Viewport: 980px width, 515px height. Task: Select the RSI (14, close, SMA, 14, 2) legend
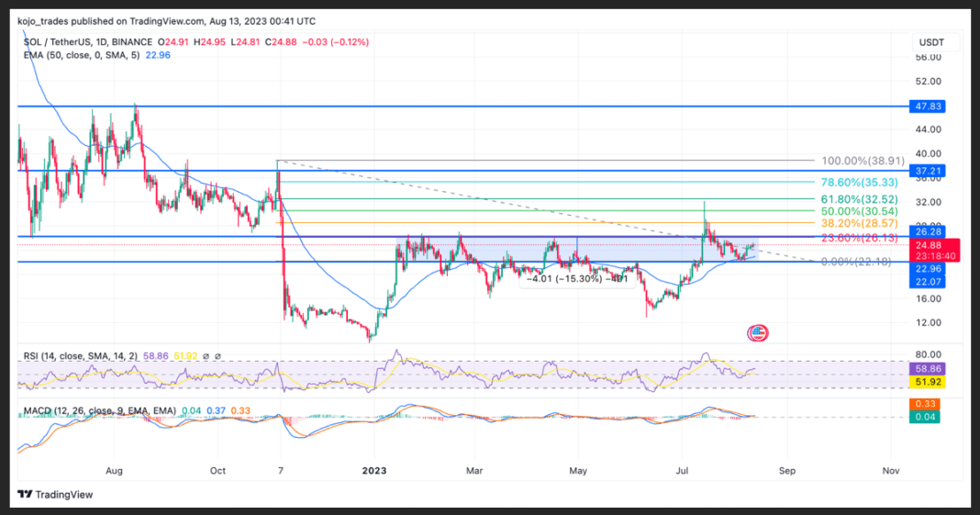tap(81, 355)
